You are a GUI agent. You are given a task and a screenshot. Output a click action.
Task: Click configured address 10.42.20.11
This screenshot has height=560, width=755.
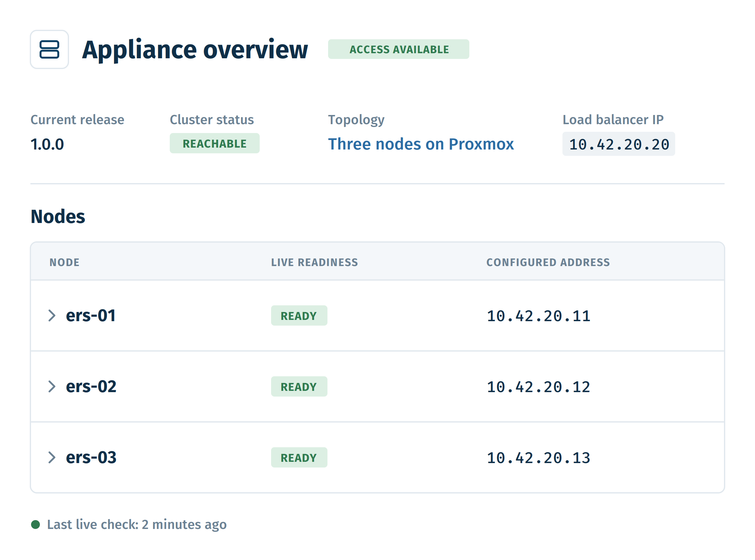[538, 316]
